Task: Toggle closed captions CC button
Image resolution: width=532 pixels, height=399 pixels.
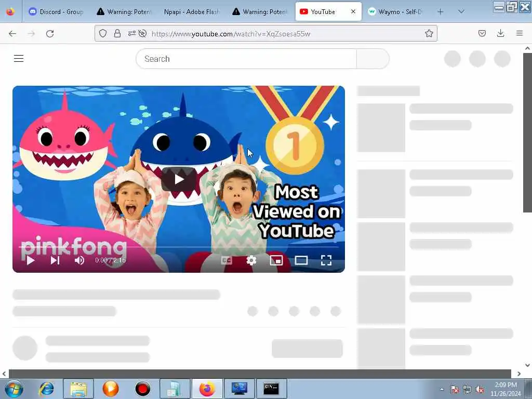Action: [227, 261]
